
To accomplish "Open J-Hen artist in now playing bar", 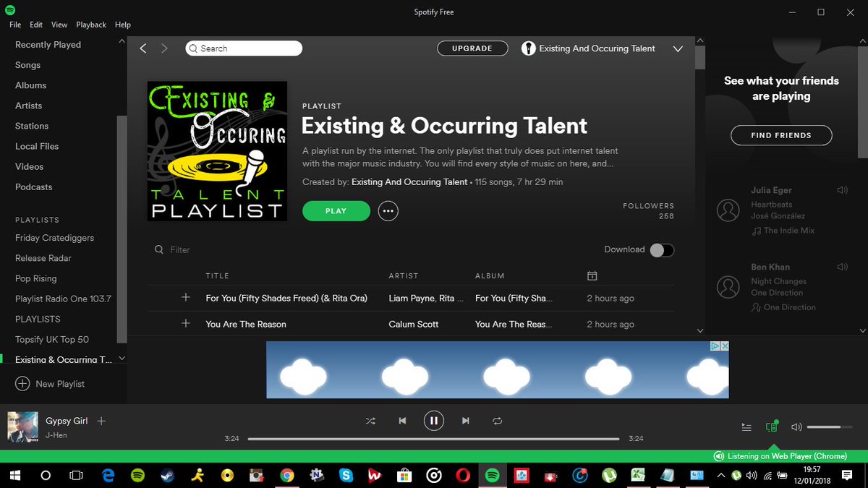I will pos(56,435).
